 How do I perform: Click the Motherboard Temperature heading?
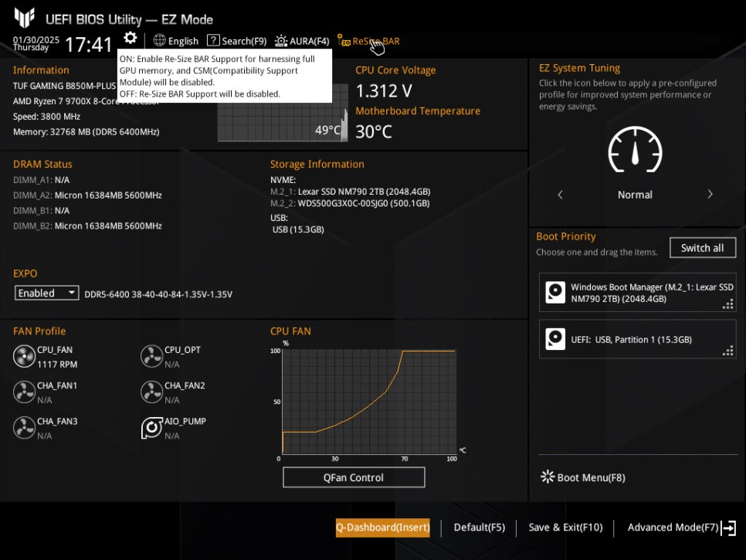coord(418,111)
